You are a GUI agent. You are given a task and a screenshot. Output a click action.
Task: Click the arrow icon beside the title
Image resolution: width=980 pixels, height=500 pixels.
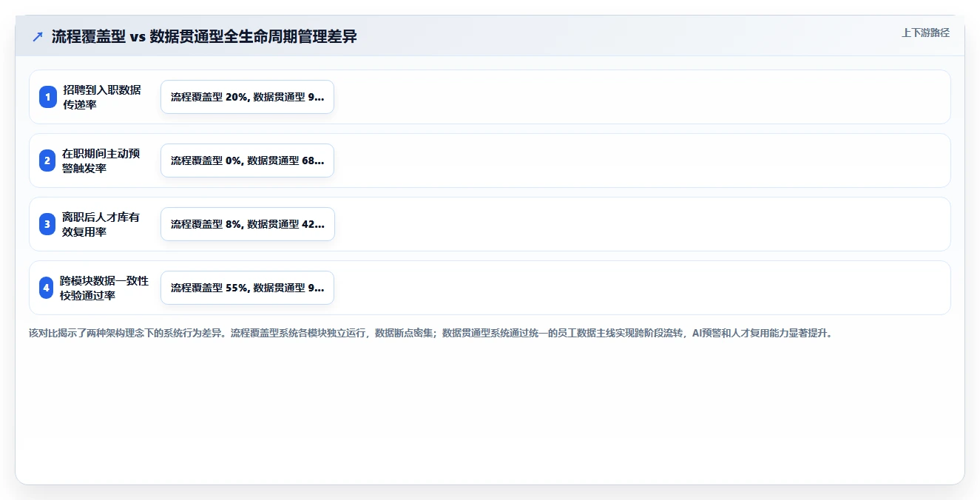[x=38, y=37]
